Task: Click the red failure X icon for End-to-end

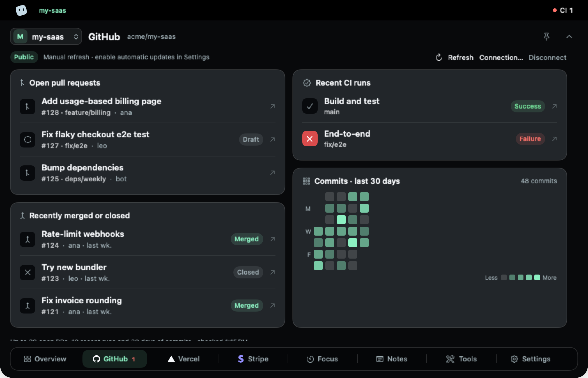Action: pos(310,139)
